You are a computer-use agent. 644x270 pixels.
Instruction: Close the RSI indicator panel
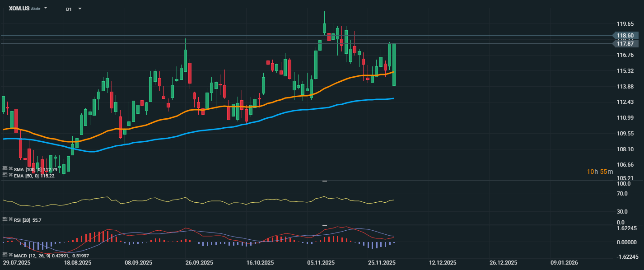pos(10,219)
